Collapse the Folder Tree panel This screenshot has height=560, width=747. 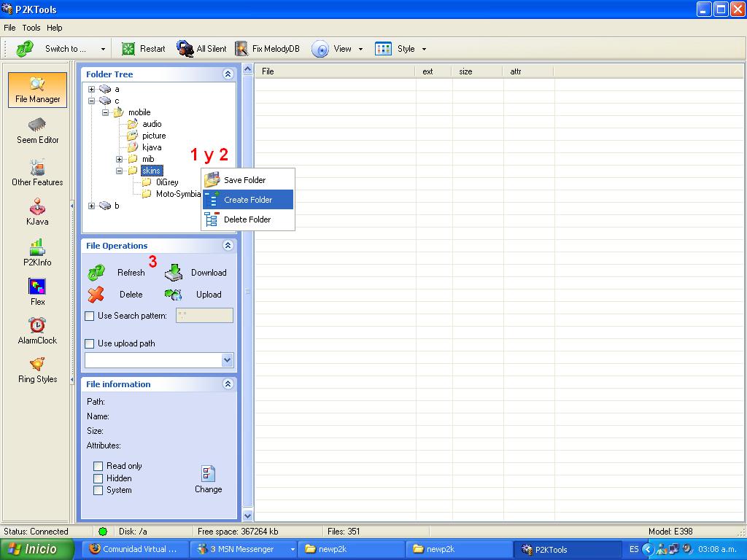pyautogui.click(x=228, y=74)
